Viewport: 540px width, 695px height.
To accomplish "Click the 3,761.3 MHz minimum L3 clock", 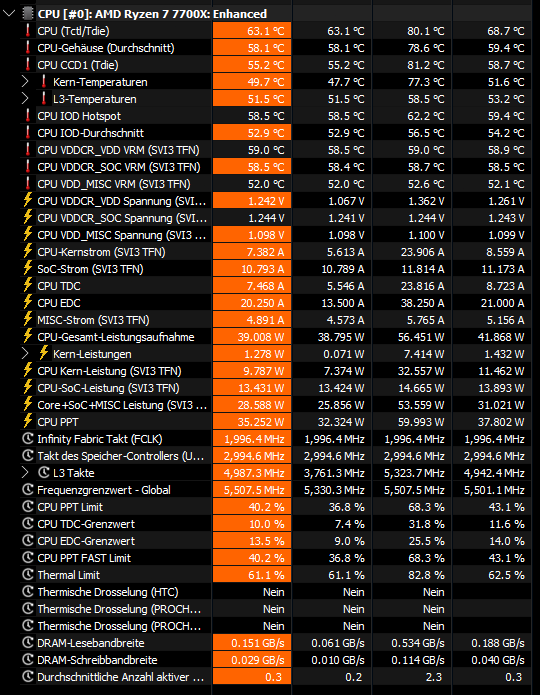I will [x=334, y=473].
